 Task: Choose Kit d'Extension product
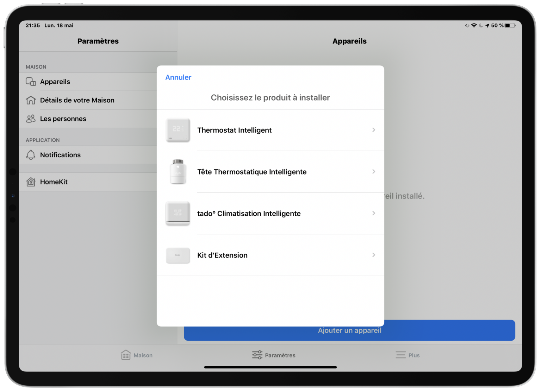coord(270,255)
